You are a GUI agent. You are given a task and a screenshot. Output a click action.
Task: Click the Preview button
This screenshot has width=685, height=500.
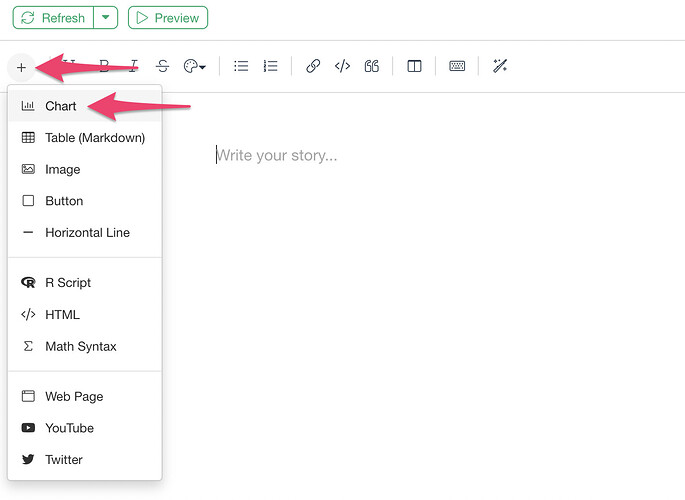pyautogui.click(x=168, y=18)
